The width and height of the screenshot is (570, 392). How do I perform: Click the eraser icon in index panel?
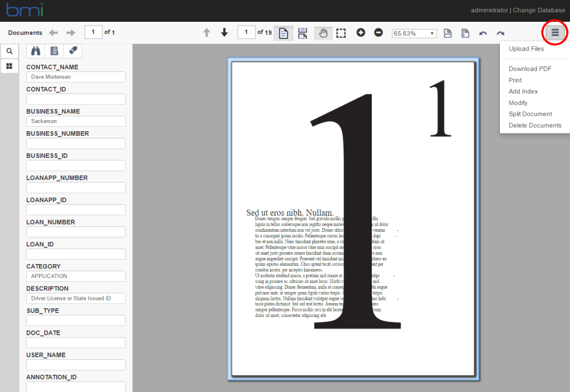point(72,51)
